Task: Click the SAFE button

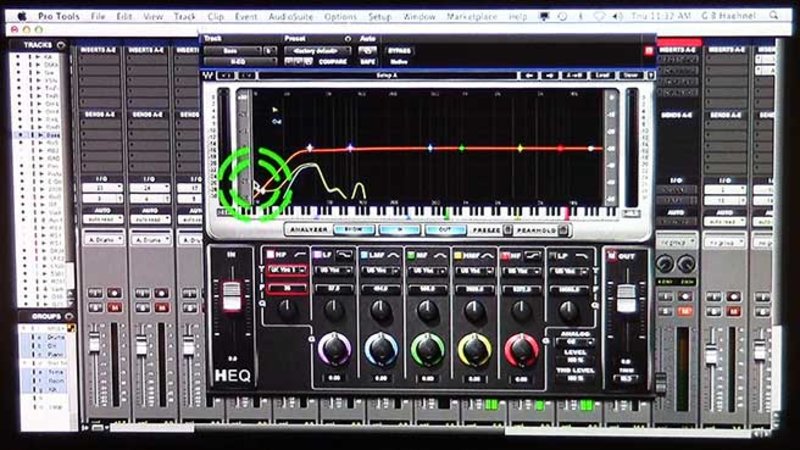Action: (367, 62)
